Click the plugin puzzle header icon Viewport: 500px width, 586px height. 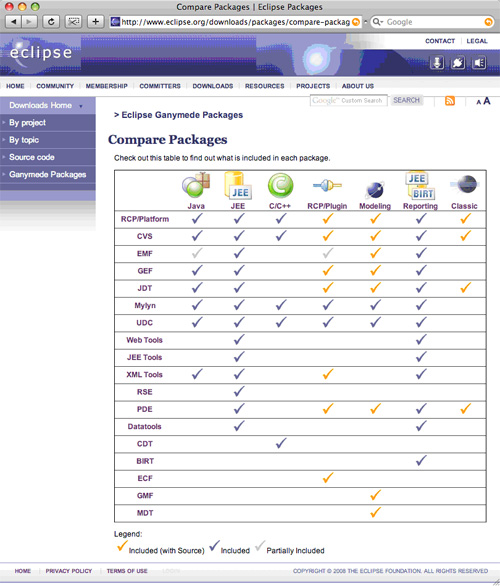tap(458, 62)
